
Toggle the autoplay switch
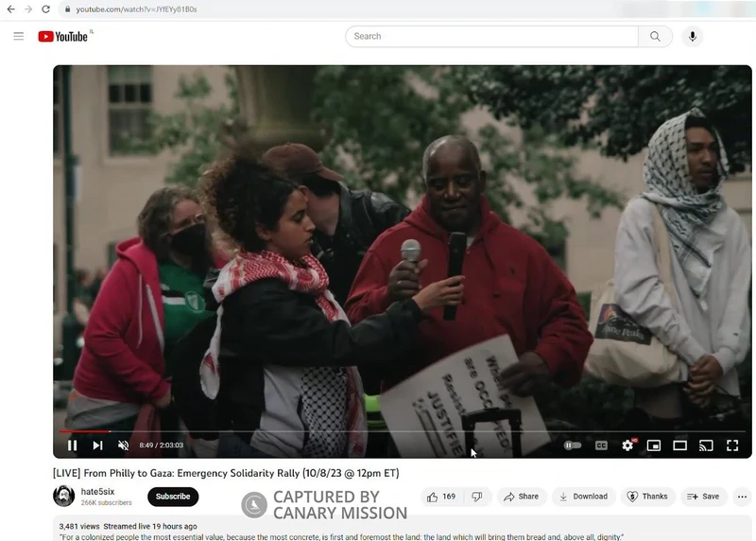coord(573,445)
